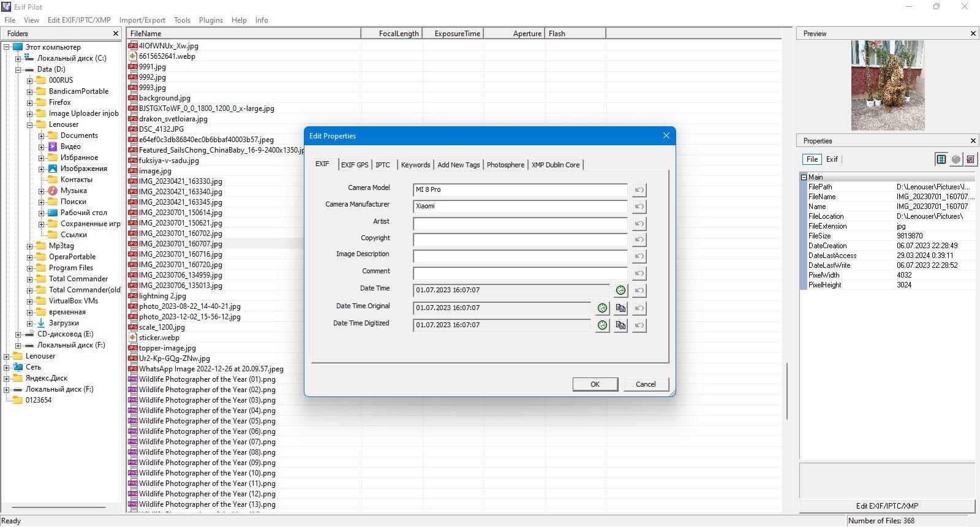
Task: Open the Import/Export menu
Action: click(142, 20)
